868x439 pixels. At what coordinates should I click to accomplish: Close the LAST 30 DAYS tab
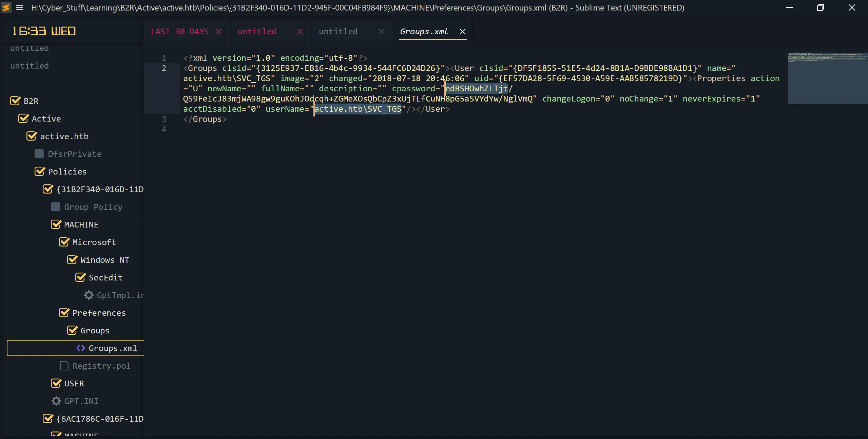218,32
